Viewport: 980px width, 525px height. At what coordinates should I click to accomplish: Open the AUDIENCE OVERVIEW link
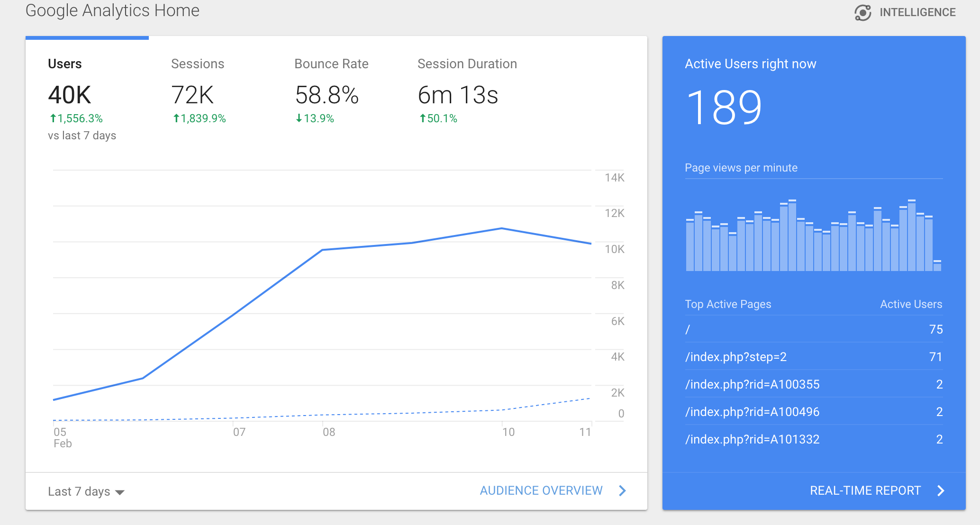[x=541, y=490]
